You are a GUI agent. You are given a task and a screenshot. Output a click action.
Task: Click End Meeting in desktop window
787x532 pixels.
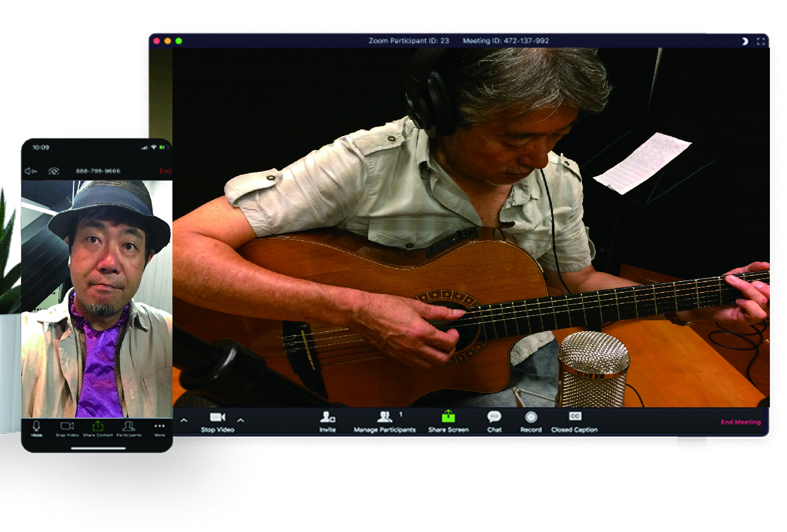pyautogui.click(x=740, y=422)
